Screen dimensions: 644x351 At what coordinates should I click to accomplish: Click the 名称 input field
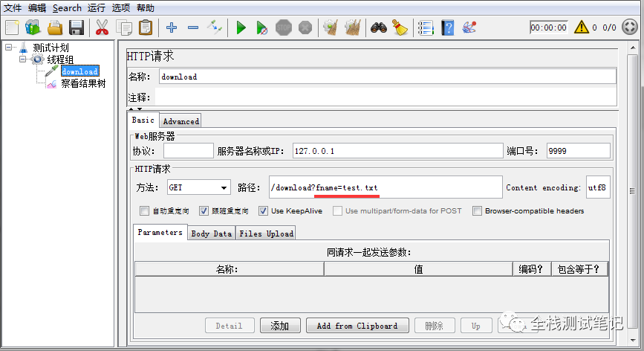tap(387, 77)
